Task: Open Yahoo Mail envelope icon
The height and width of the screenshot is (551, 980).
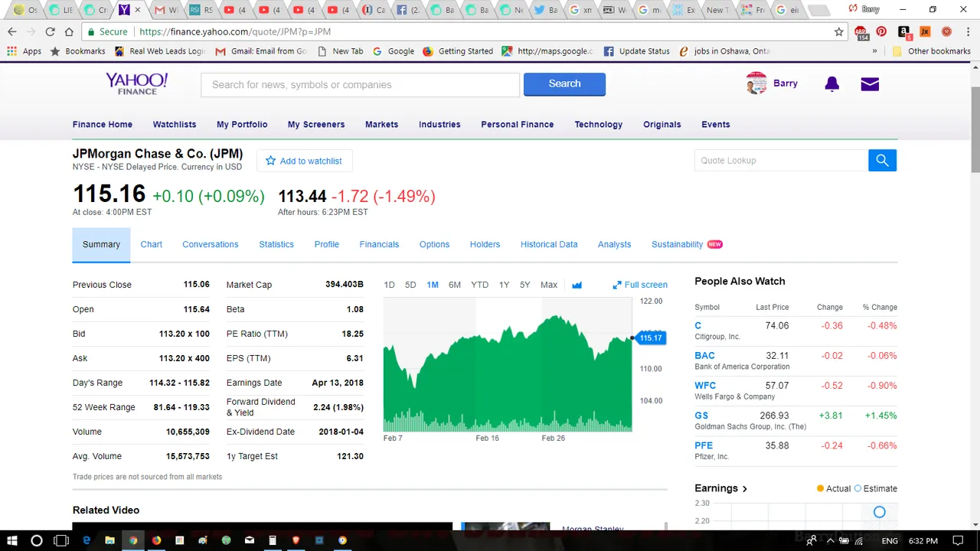Action: 870,84
